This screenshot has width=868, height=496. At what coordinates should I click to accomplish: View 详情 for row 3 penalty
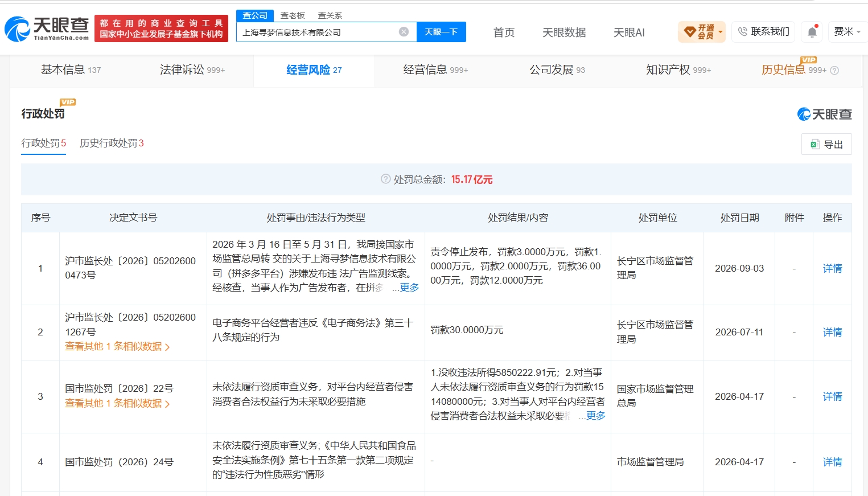point(832,396)
